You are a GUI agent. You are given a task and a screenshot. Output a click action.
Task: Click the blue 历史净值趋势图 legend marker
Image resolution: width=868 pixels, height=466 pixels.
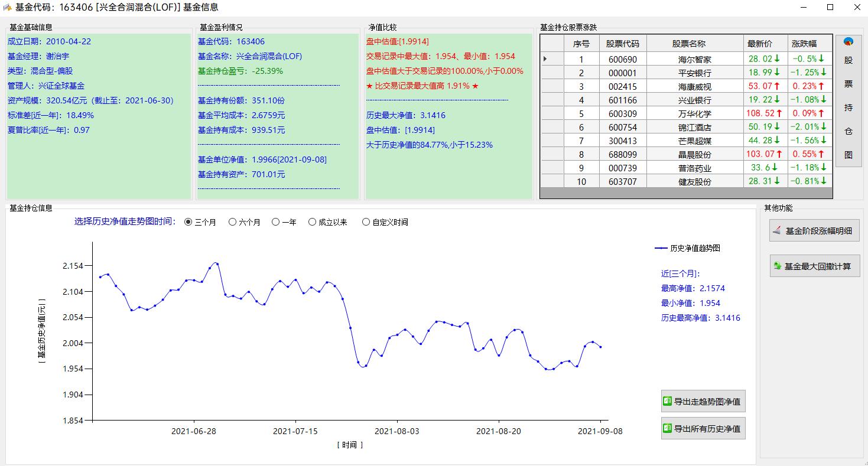click(661, 248)
